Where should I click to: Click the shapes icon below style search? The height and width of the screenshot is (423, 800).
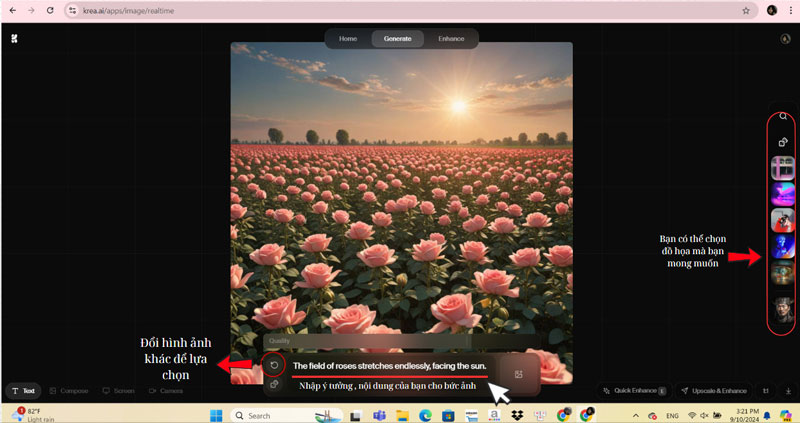tap(783, 142)
